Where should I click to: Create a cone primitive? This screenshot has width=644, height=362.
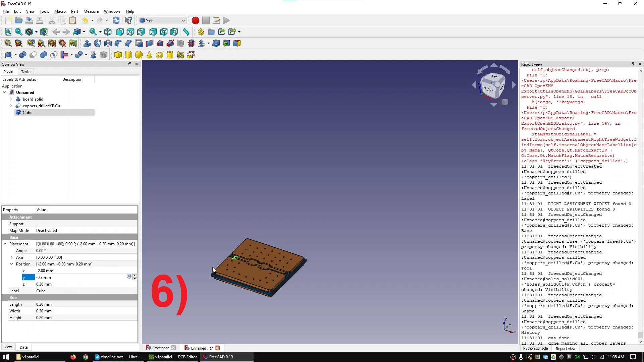[149, 55]
